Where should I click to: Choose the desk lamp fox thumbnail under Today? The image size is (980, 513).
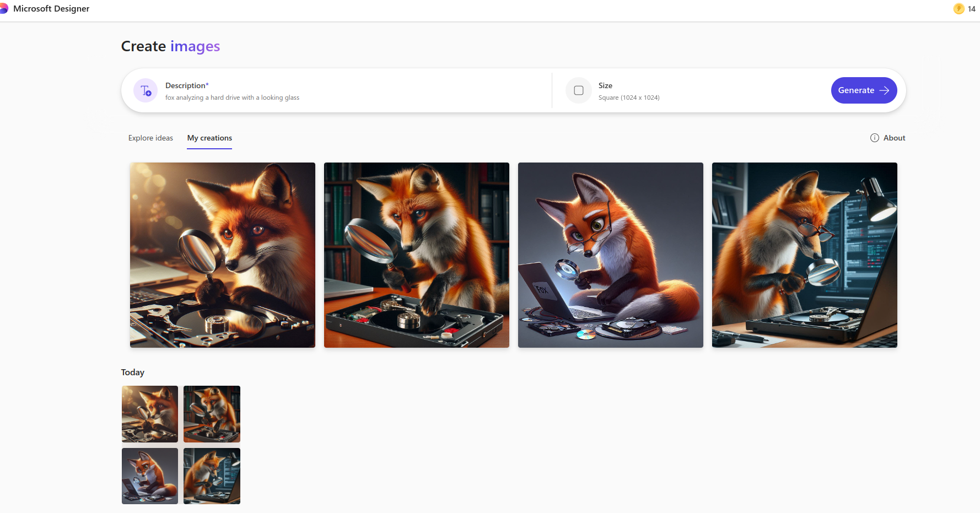(212, 476)
